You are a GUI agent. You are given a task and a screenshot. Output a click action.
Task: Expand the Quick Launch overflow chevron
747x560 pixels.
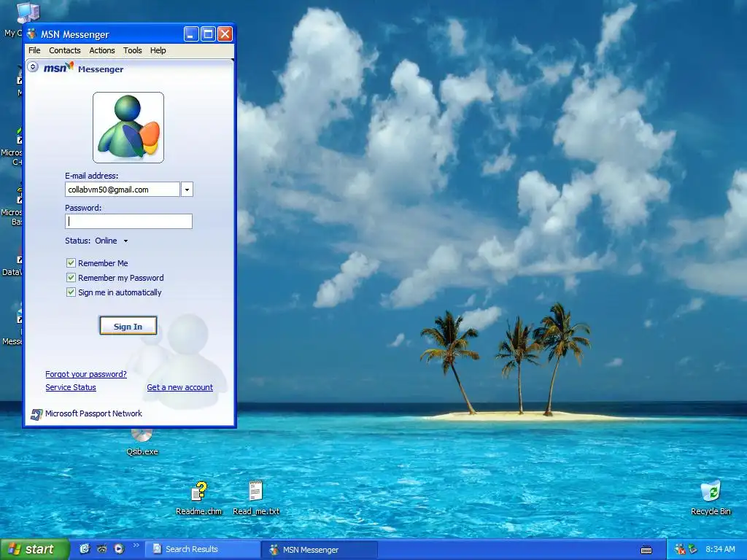coord(136,545)
